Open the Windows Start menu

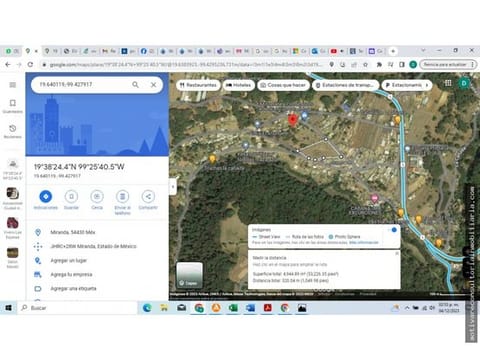click(8, 308)
